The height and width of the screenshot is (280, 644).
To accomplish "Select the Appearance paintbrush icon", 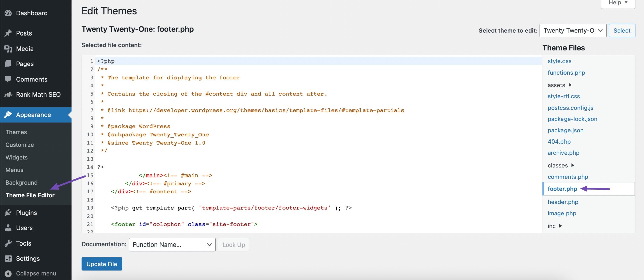I will (x=8, y=115).
